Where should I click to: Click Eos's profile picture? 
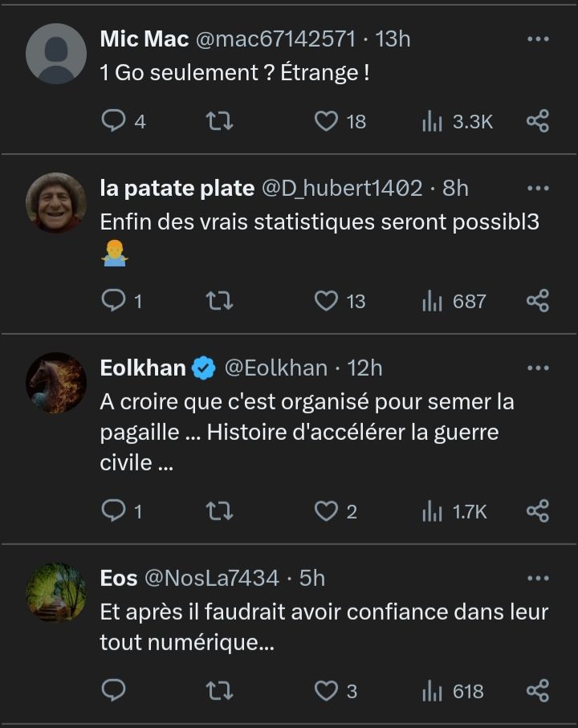pos(56,592)
